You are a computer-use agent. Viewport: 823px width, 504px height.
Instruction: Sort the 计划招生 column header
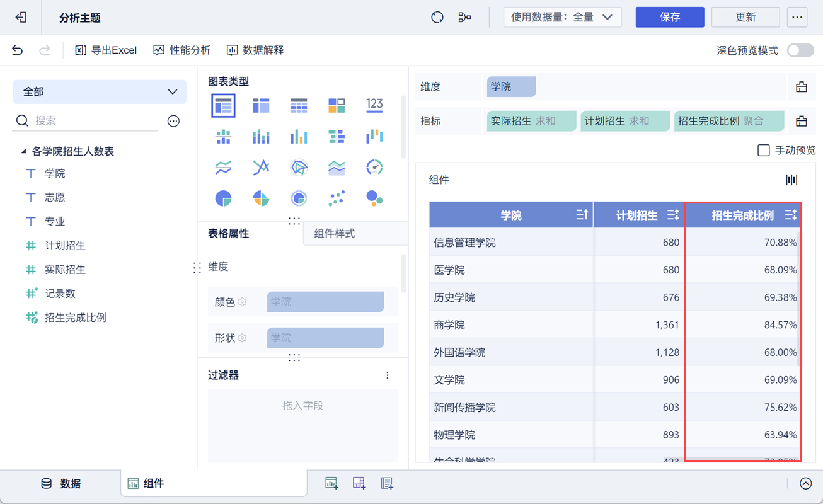tap(673, 215)
